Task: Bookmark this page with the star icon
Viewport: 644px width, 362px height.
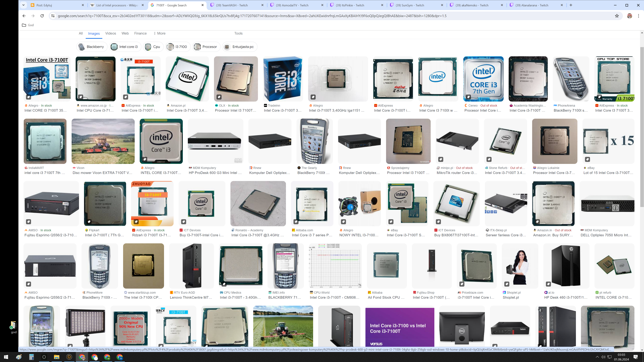Action: pos(617,16)
